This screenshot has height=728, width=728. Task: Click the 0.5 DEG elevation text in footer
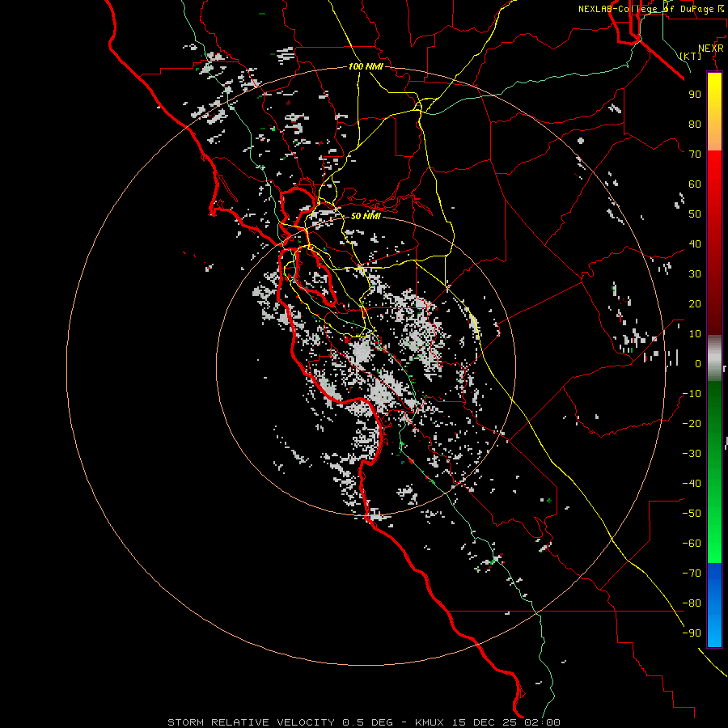click(x=367, y=722)
